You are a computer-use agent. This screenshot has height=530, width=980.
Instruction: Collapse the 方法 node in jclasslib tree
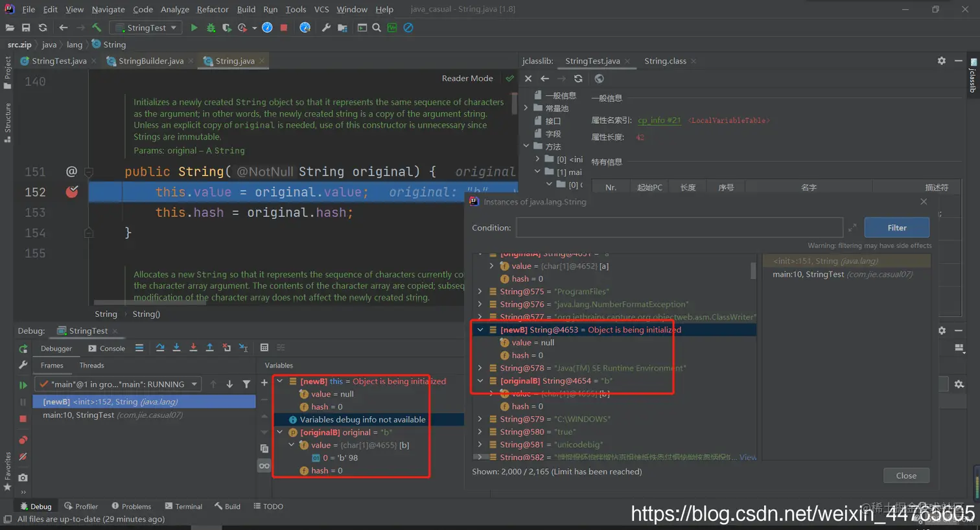coord(526,146)
